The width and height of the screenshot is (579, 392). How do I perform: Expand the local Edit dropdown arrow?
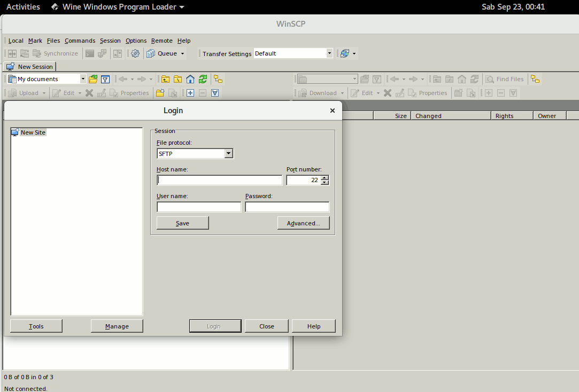point(80,93)
